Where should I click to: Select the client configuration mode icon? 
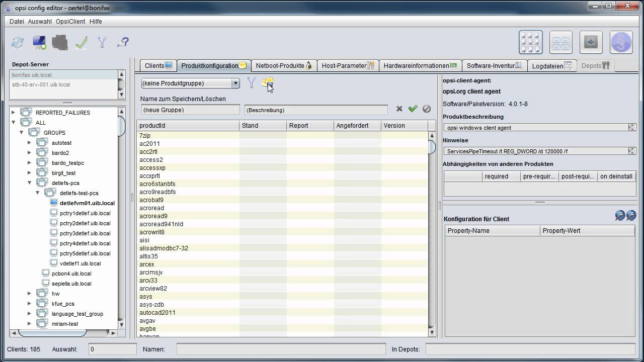531,42
